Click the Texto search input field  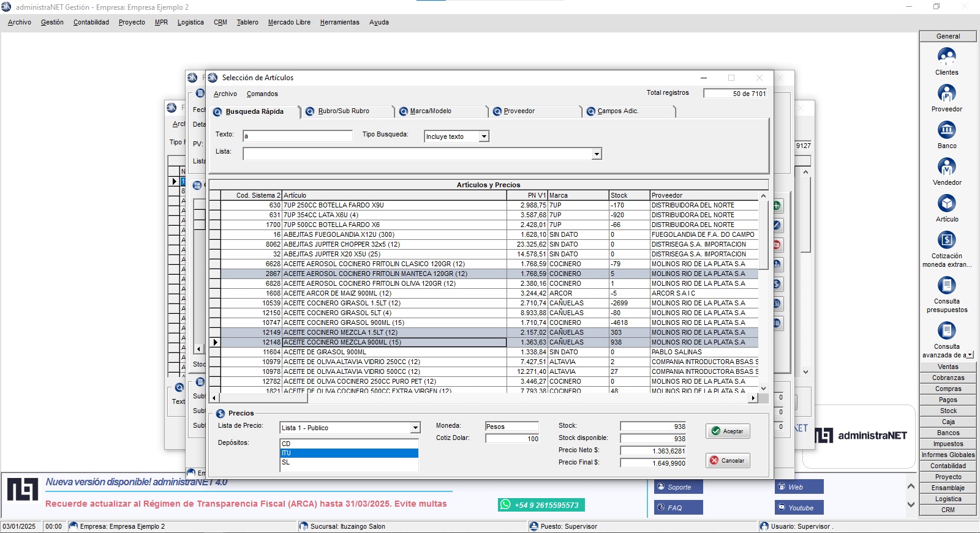tap(298, 136)
